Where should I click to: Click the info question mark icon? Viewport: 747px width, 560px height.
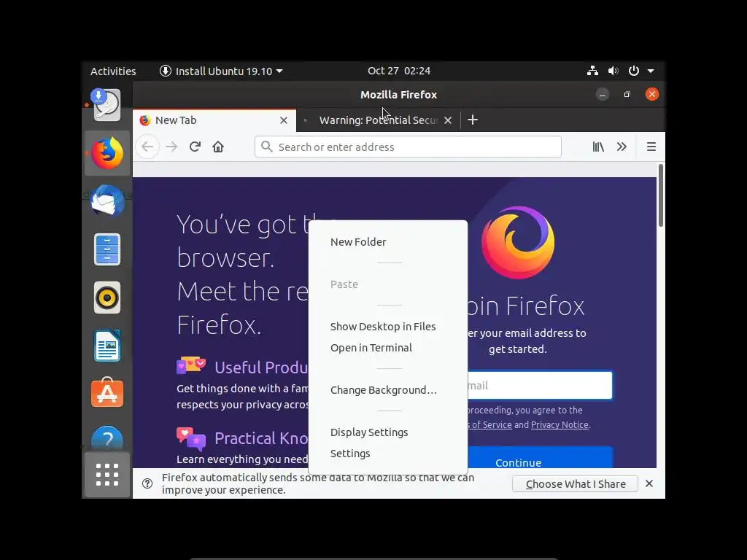tap(147, 484)
